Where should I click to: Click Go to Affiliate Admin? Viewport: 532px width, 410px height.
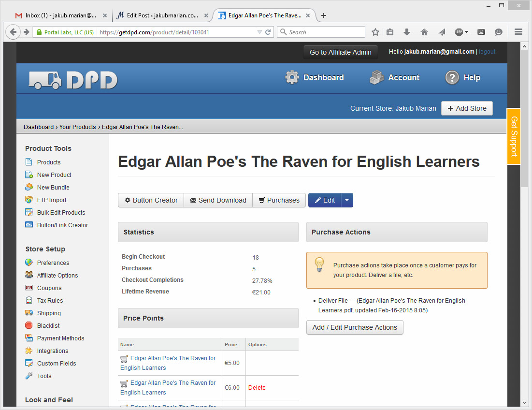[x=340, y=52]
